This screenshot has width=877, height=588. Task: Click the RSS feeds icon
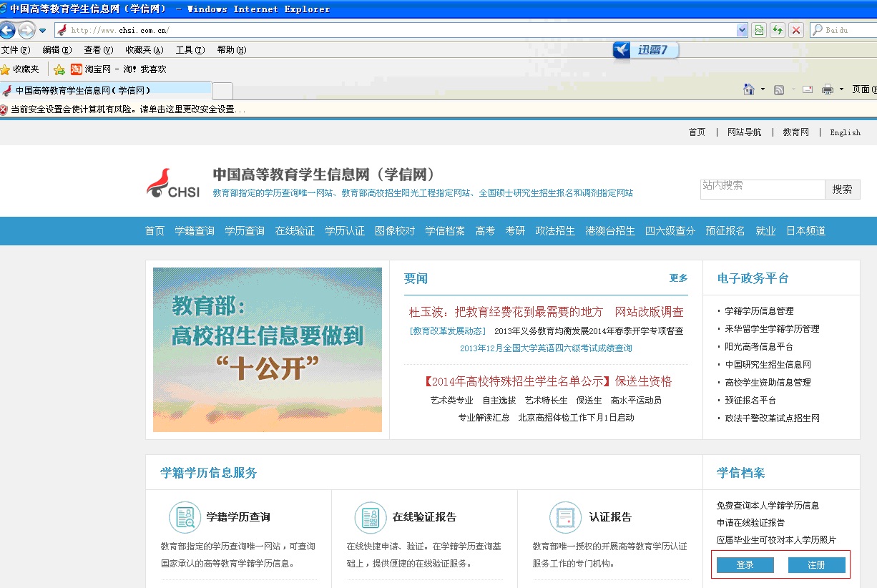click(779, 89)
